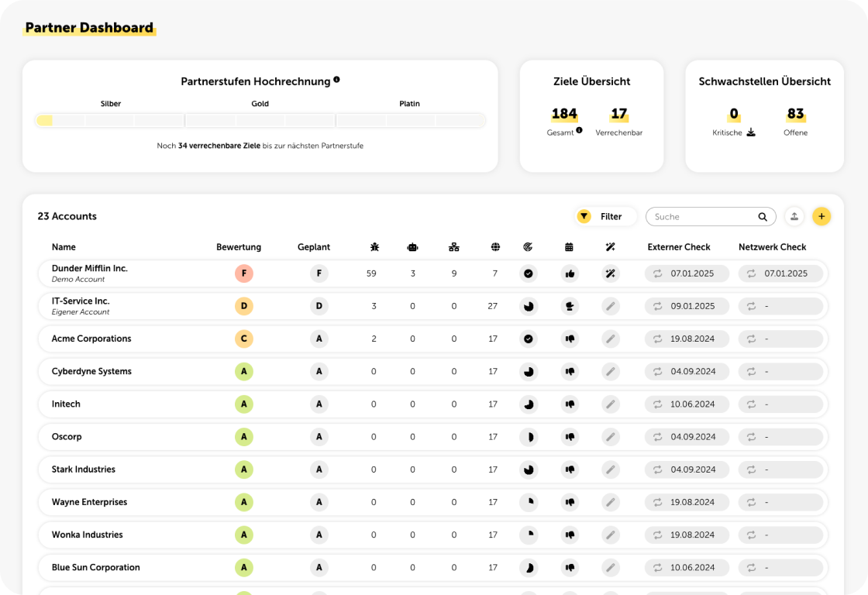The width and height of the screenshot is (868, 595).
Task: Click Stark Industries thumbs-down icon
Action: (570, 469)
